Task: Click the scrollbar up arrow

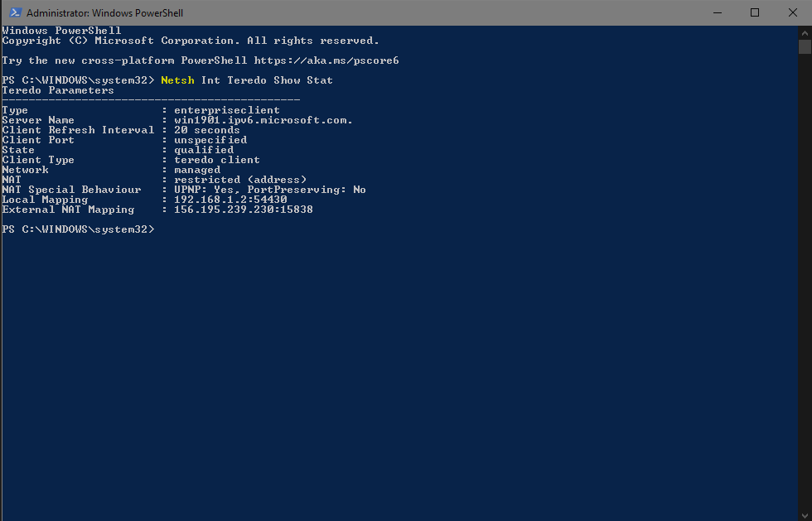Action: click(805, 32)
